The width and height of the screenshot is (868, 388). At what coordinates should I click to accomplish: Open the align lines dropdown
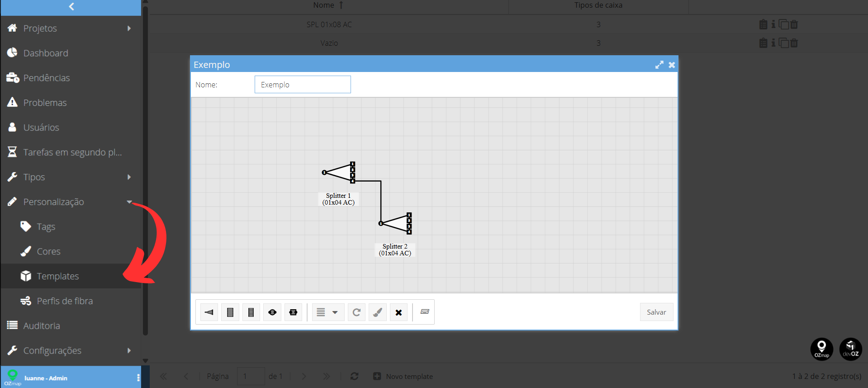coord(328,312)
